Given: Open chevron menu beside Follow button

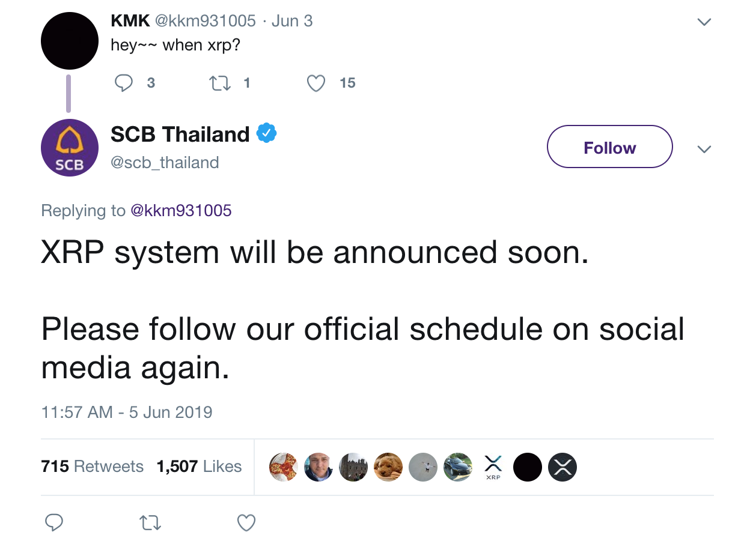Looking at the screenshot, I should (x=704, y=149).
